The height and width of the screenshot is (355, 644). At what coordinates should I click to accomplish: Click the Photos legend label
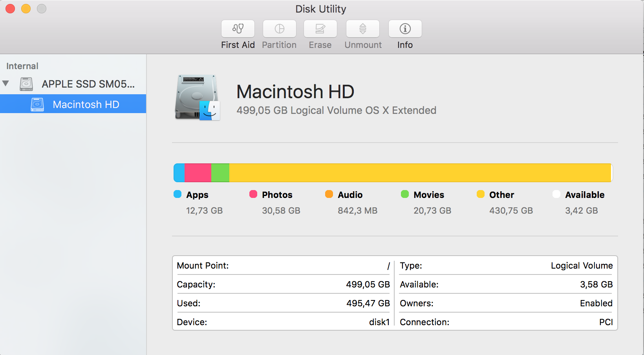[277, 195]
